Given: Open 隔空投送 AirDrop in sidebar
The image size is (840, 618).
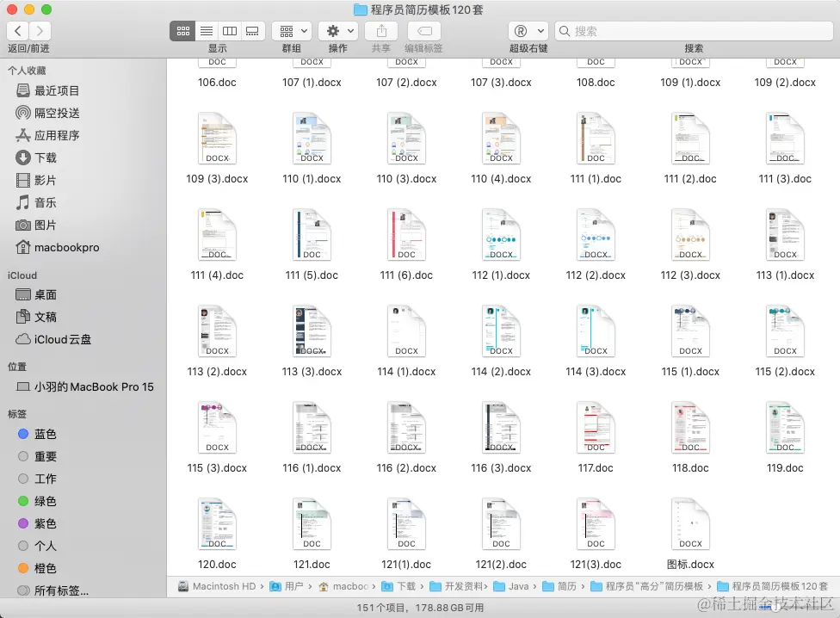Looking at the screenshot, I should coord(47,113).
